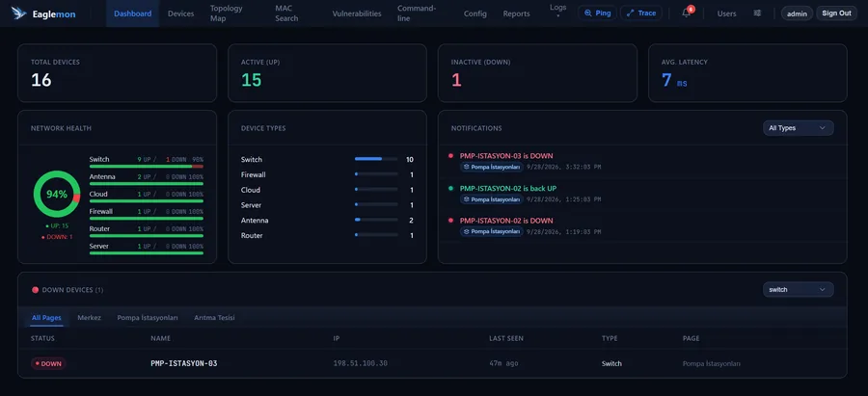Open the Reports nav item
The width and height of the screenshot is (868, 396).
pos(517,13)
